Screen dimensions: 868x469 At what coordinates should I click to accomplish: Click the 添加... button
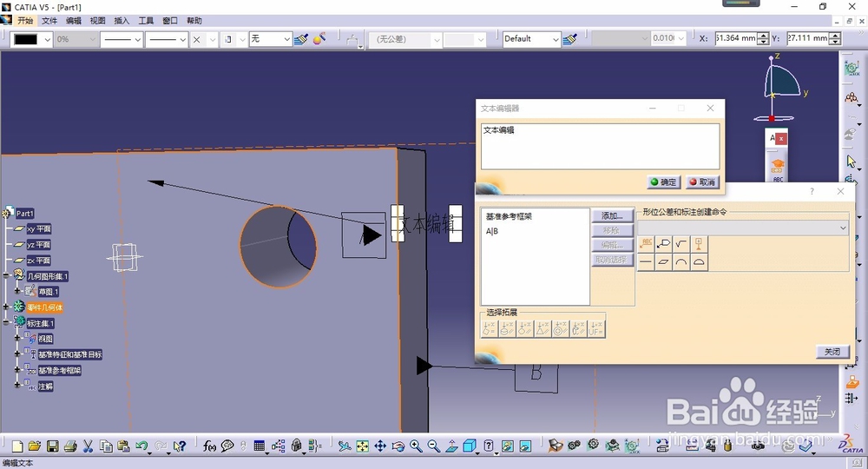coord(612,215)
